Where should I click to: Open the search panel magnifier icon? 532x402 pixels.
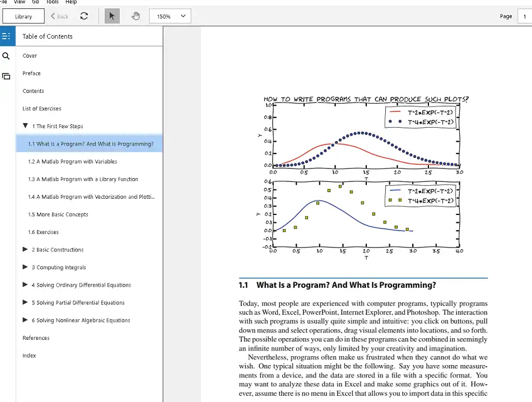6,56
